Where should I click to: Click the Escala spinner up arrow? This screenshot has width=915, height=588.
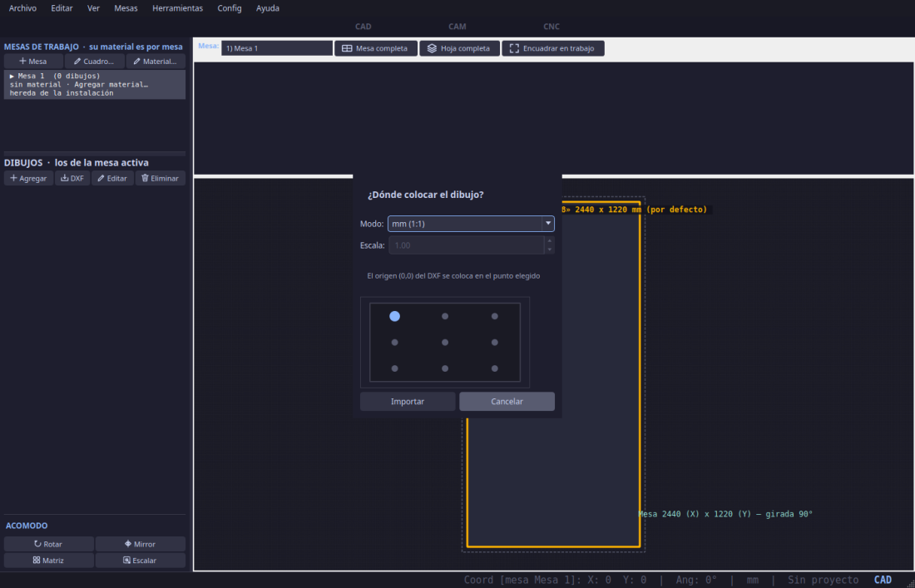coord(549,241)
